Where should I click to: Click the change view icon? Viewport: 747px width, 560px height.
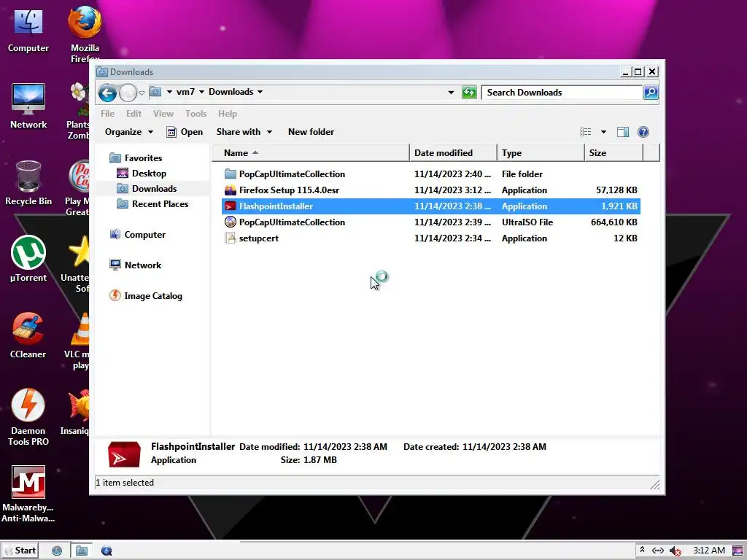click(586, 132)
